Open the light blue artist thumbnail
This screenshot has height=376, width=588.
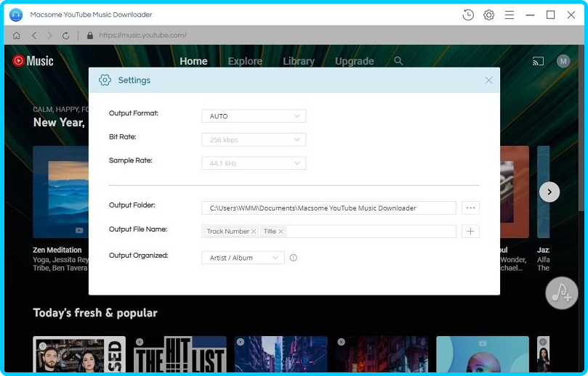tap(483, 354)
